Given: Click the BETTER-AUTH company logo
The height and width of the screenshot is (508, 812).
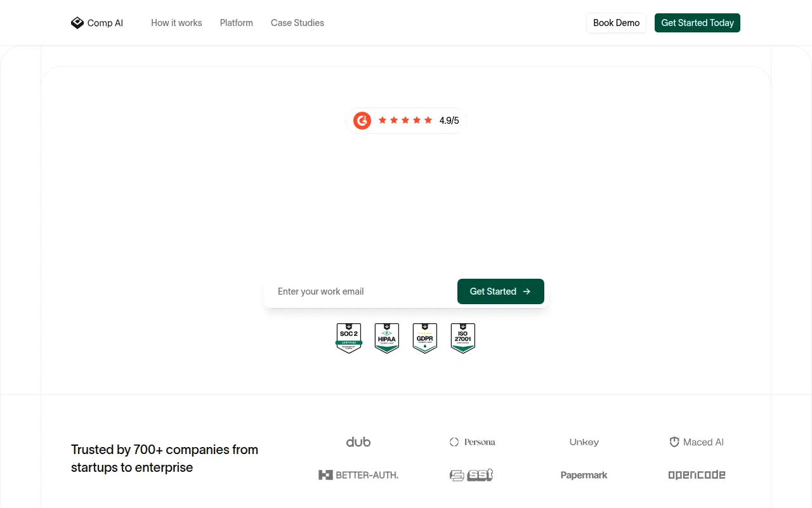Looking at the screenshot, I should [358, 475].
